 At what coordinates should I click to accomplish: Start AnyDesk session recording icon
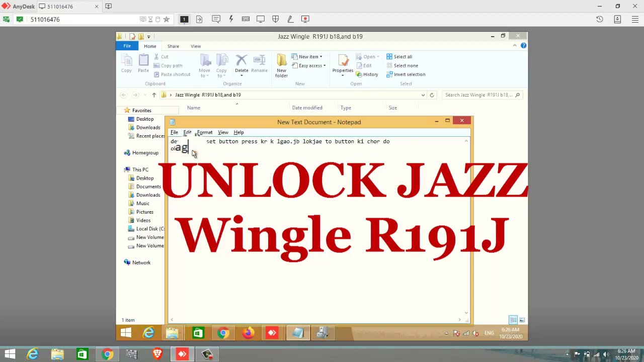pos(305,19)
